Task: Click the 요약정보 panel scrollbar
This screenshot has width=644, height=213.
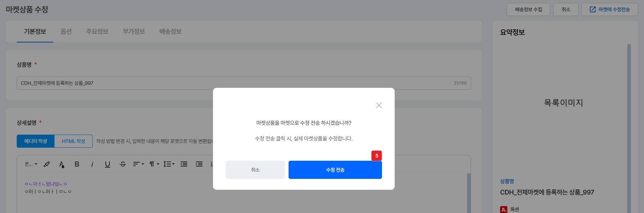Action: (x=629, y=128)
